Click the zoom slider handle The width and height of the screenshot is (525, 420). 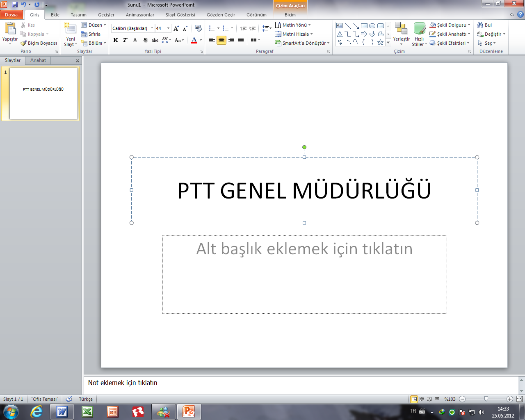click(486, 399)
